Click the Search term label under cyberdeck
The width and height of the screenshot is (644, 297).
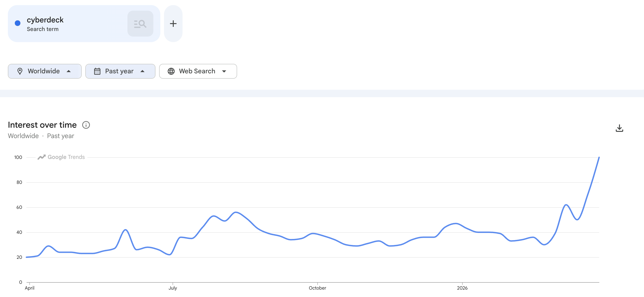point(43,29)
